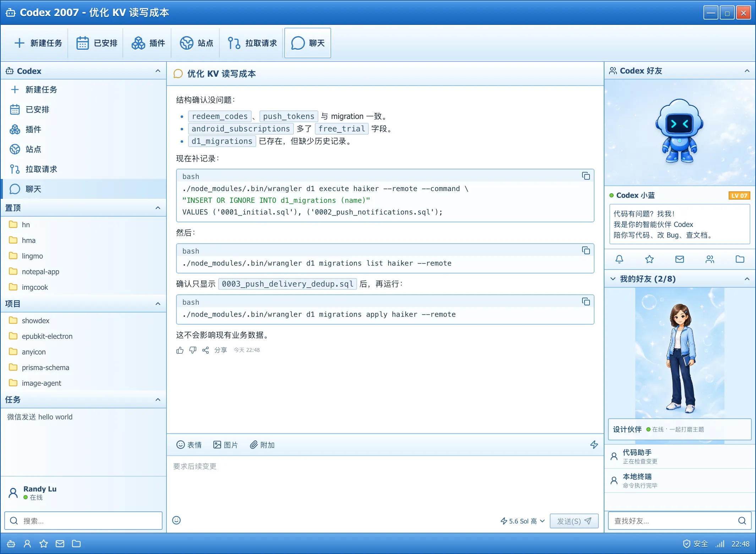The image size is (756, 554).
Task: Click the 安全 shield status indicator
Action: pos(695,544)
